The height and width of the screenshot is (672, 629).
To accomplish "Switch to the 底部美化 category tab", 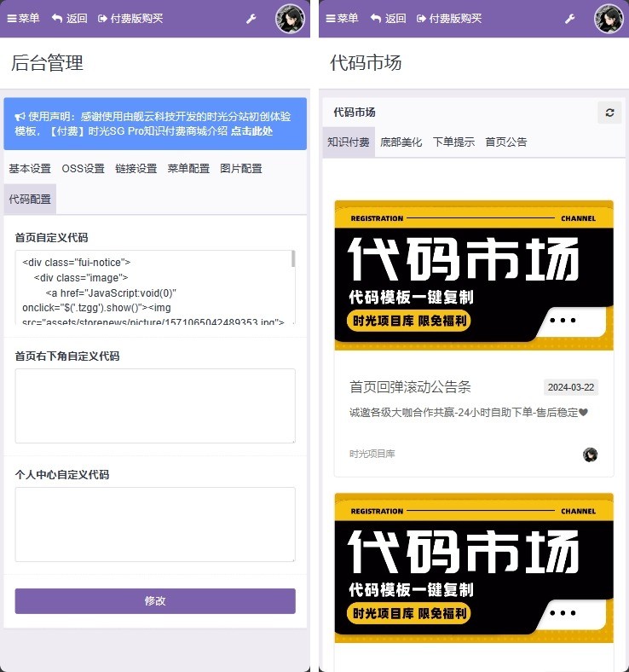I will click(401, 142).
